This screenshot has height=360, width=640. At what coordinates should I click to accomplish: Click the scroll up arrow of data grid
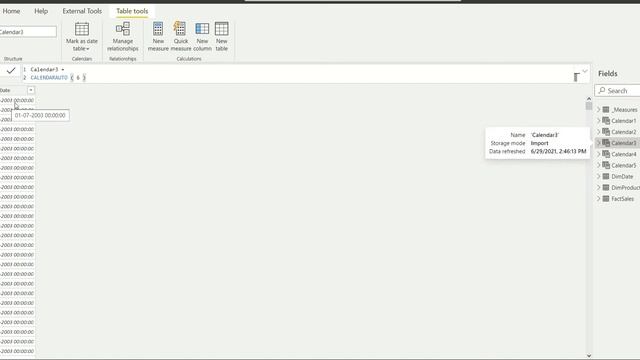pyautogui.click(x=589, y=99)
